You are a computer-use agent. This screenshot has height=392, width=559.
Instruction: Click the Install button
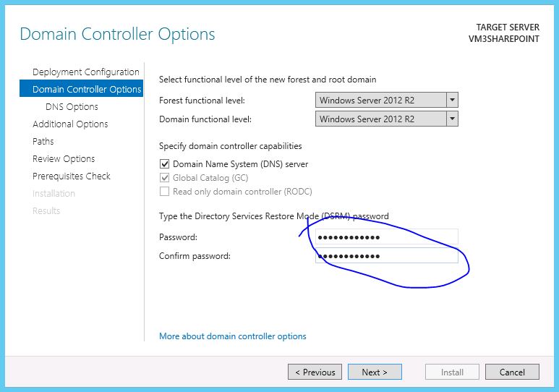tap(452, 372)
